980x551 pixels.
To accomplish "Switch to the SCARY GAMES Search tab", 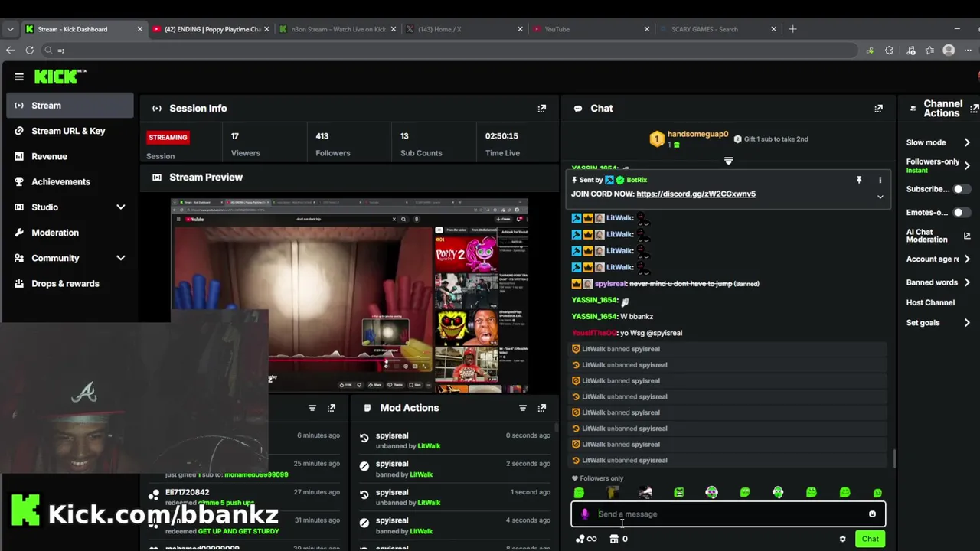I will [717, 29].
